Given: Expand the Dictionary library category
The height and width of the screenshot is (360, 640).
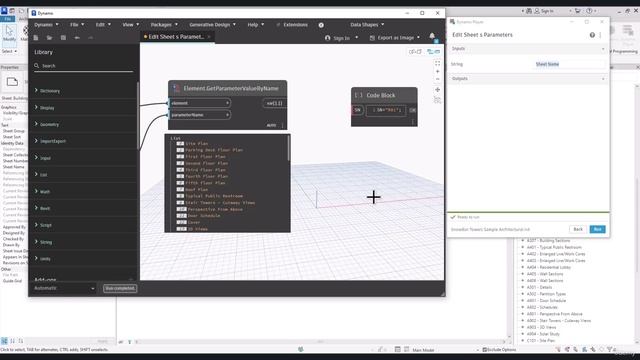Looking at the screenshot, I should coord(84,91).
